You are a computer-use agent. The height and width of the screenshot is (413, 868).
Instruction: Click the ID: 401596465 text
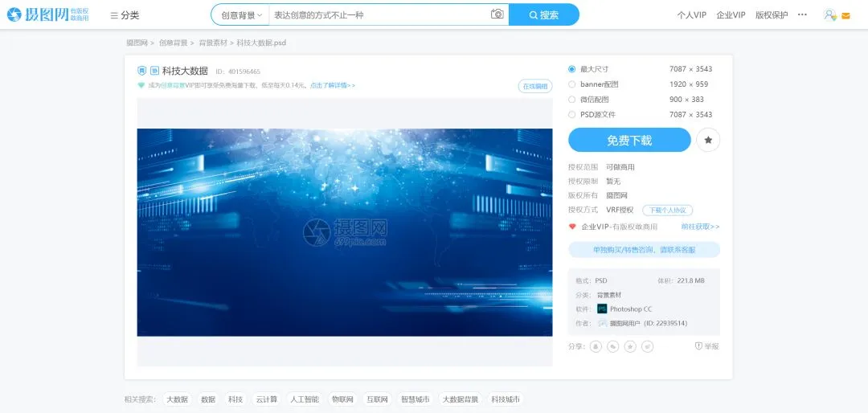(238, 72)
